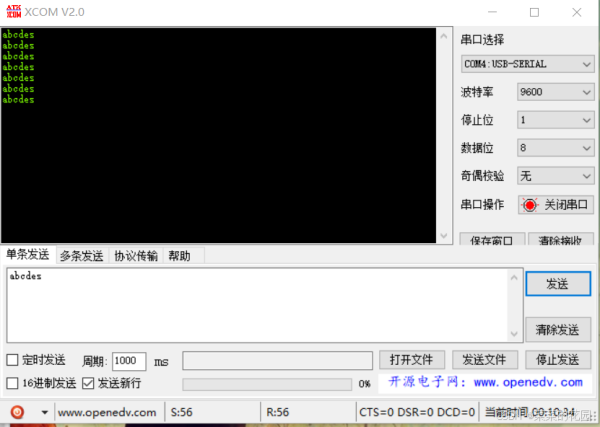Screen dimensions: 600x427
Task: Click the file send progress bar
Action: (267, 384)
